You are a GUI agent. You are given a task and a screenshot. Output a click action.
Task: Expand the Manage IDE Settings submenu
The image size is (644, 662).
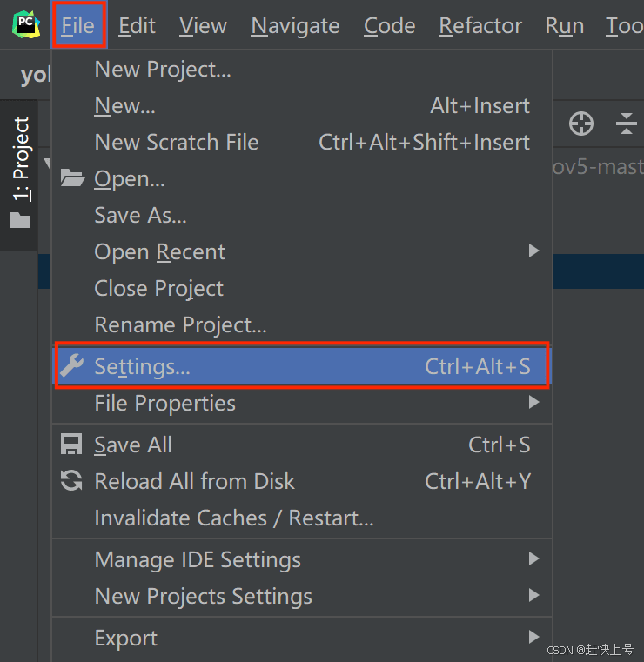pos(533,559)
